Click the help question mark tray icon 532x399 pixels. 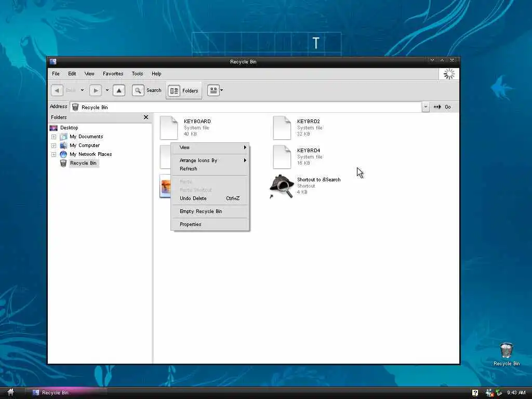coord(475,393)
